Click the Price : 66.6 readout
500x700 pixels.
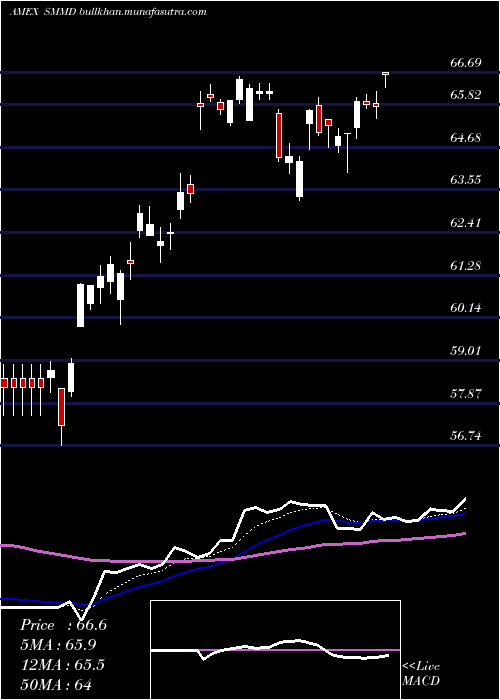[x=63, y=625]
